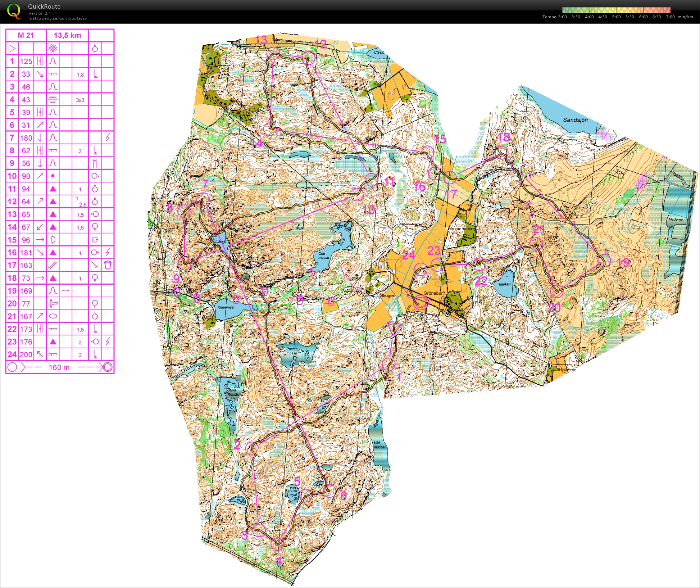The height and width of the screenshot is (588, 700).
Task: Click the hill symbol in row 19
Action: [x=53, y=291]
